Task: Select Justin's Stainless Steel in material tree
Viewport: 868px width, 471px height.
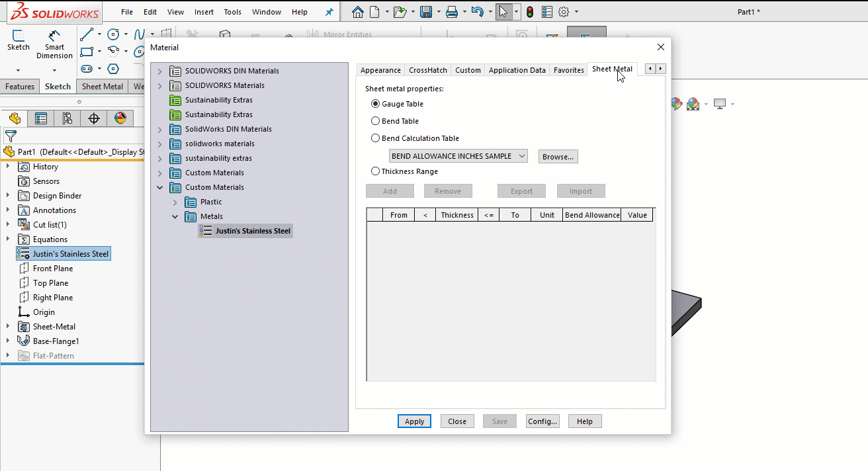Action: [x=245, y=231]
